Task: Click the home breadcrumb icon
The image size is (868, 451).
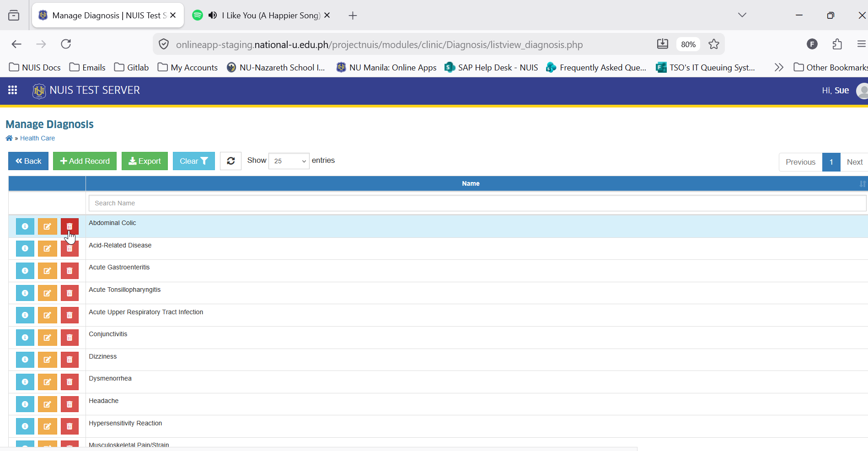Action: pos(9,138)
